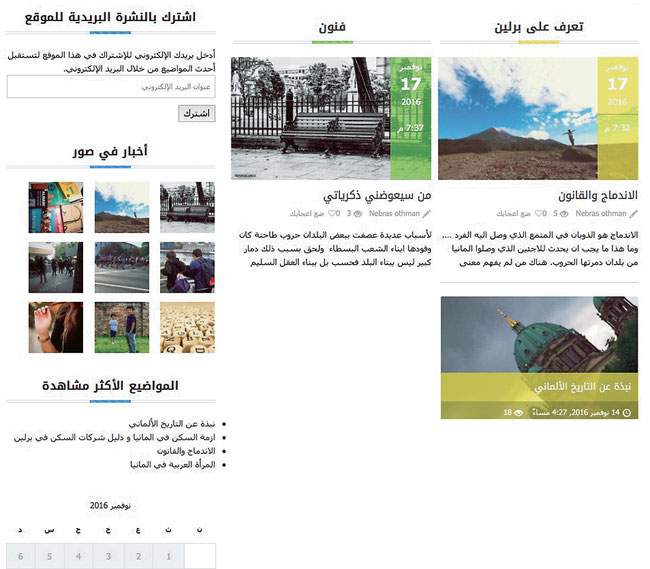This screenshot has width=650, height=569.
Task: Open the bench photo in أخبار في صور gallery
Action: click(187, 207)
